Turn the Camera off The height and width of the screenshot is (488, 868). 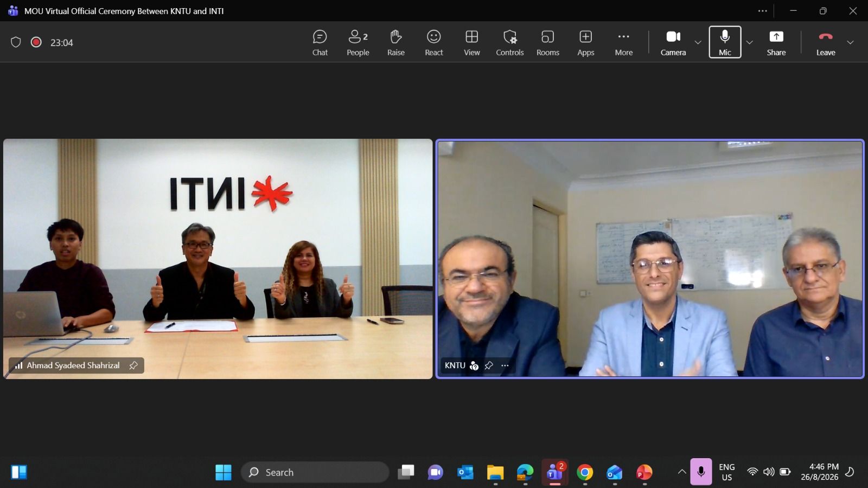[673, 43]
